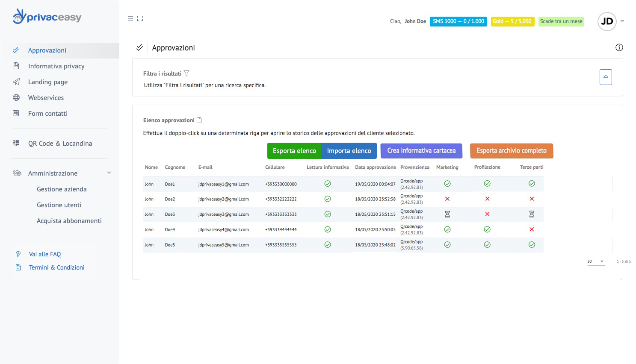Click the privaceasy logo
The image size is (636, 364).
(x=47, y=17)
